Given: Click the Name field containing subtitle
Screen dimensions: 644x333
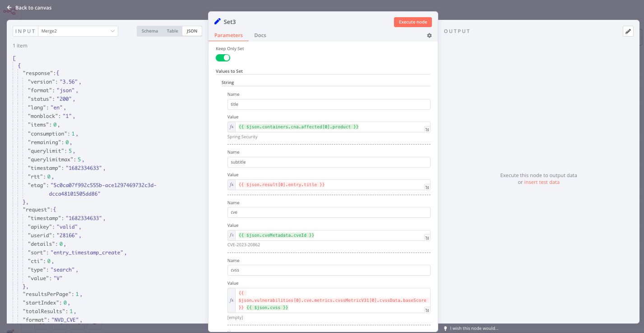Looking at the screenshot, I should coord(329,162).
